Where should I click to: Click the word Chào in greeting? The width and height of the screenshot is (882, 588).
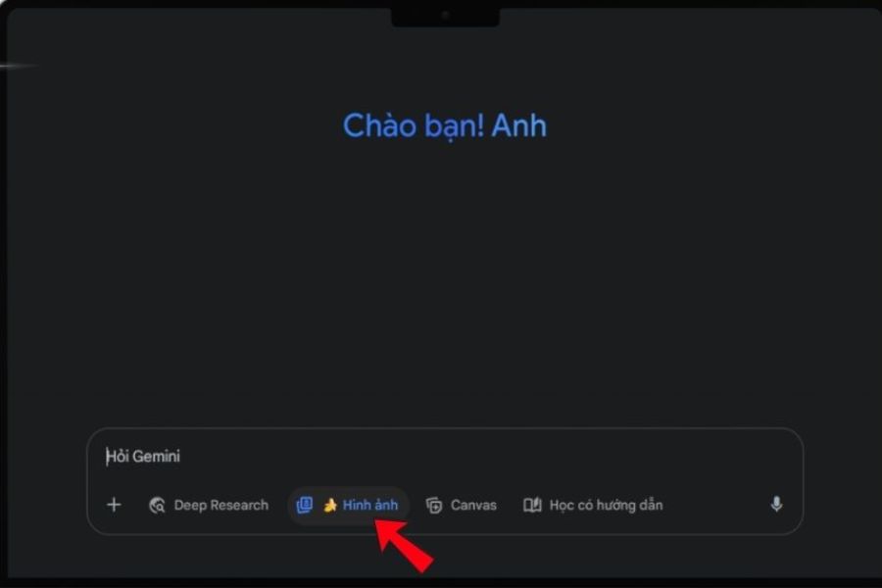(380, 125)
